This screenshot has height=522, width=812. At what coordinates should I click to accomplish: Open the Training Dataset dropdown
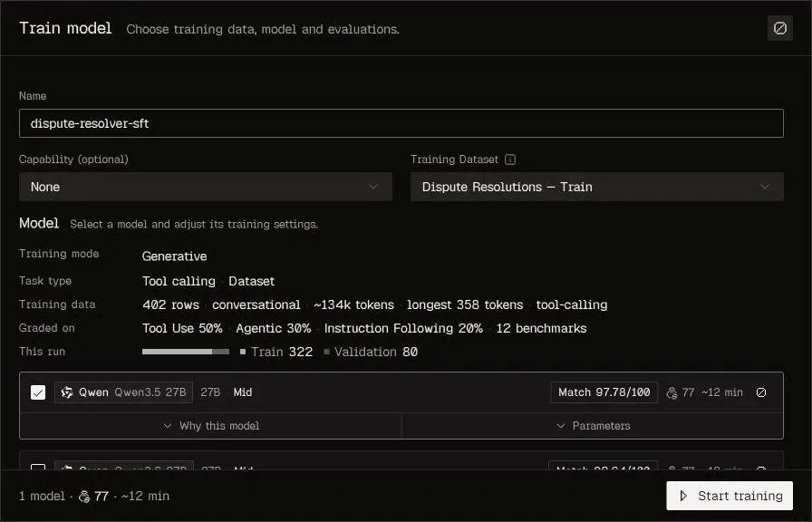pos(597,187)
